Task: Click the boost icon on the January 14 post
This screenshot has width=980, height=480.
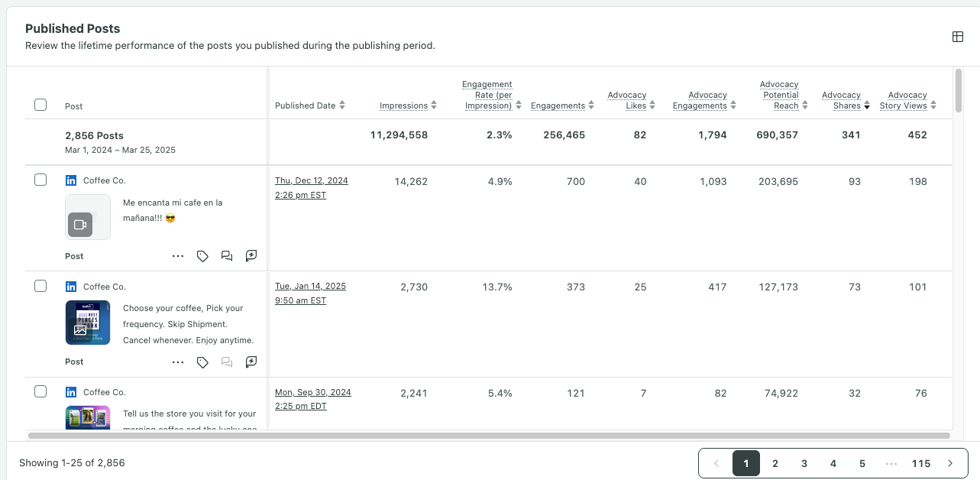Action: point(251,362)
